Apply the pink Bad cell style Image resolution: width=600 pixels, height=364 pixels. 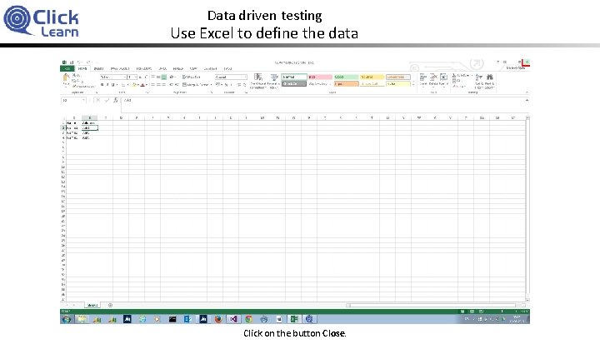coord(320,77)
